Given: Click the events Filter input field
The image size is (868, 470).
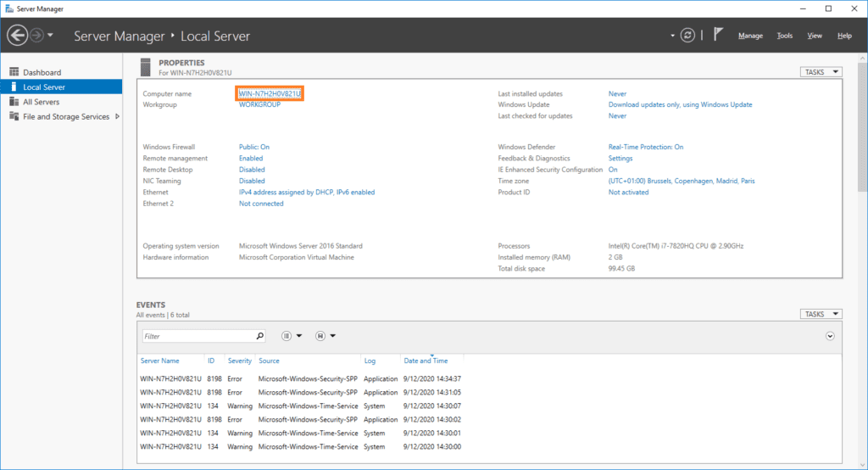Looking at the screenshot, I should click(x=198, y=336).
